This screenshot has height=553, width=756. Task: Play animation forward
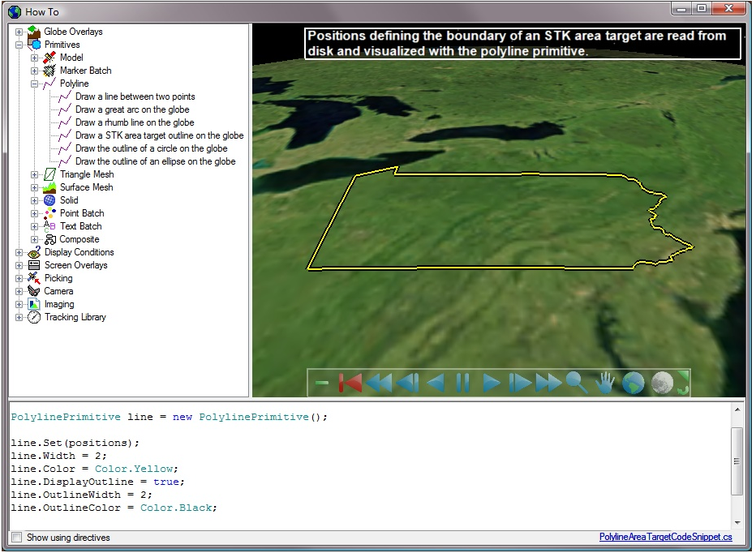491,384
